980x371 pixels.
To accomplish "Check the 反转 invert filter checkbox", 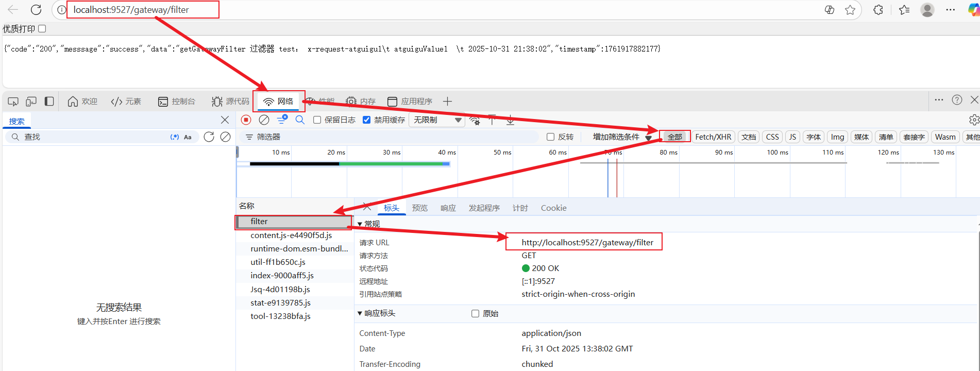I will click(550, 137).
